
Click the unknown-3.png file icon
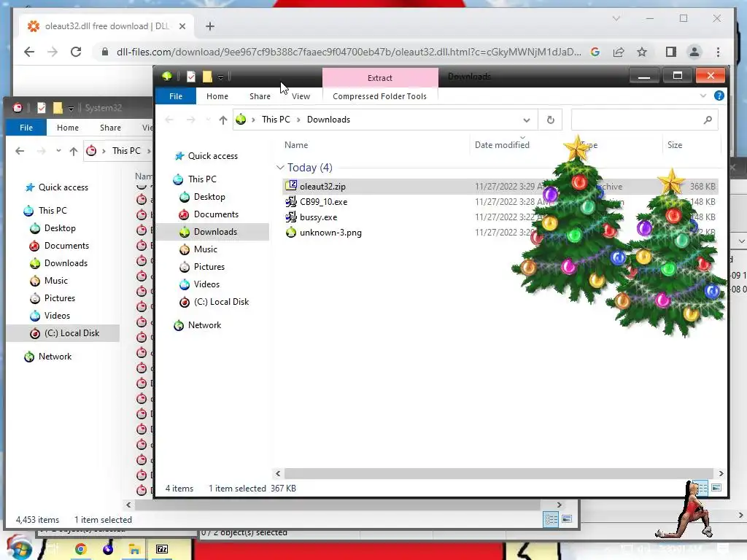290,233
